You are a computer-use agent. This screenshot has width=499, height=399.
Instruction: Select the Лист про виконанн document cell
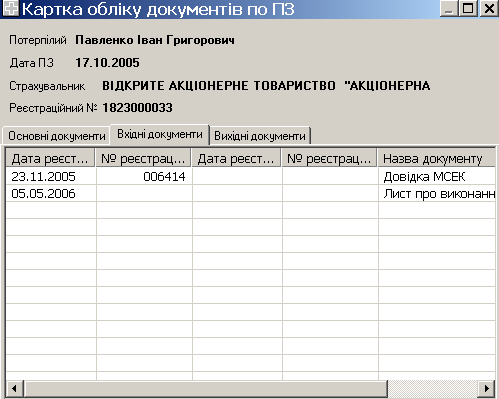pyautogui.click(x=437, y=193)
